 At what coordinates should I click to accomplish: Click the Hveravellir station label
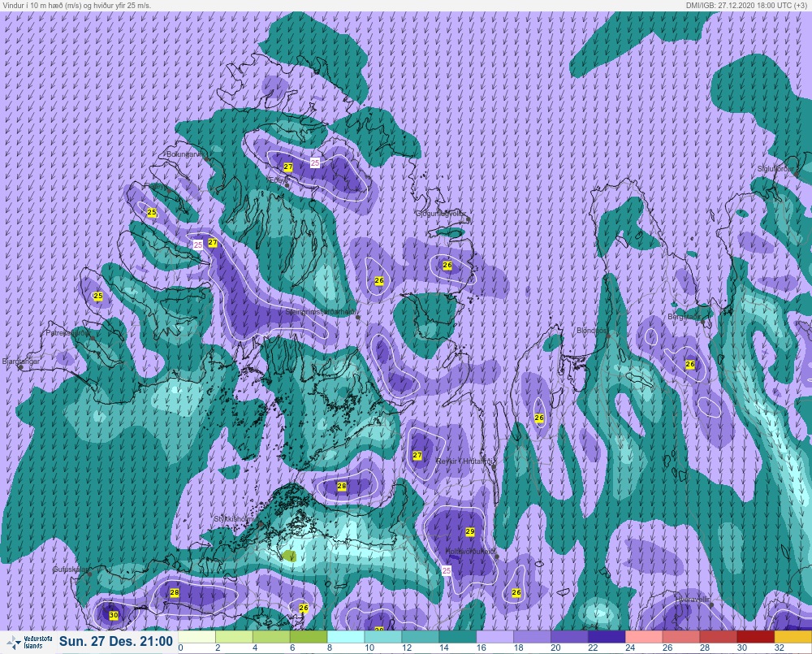[693, 600]
